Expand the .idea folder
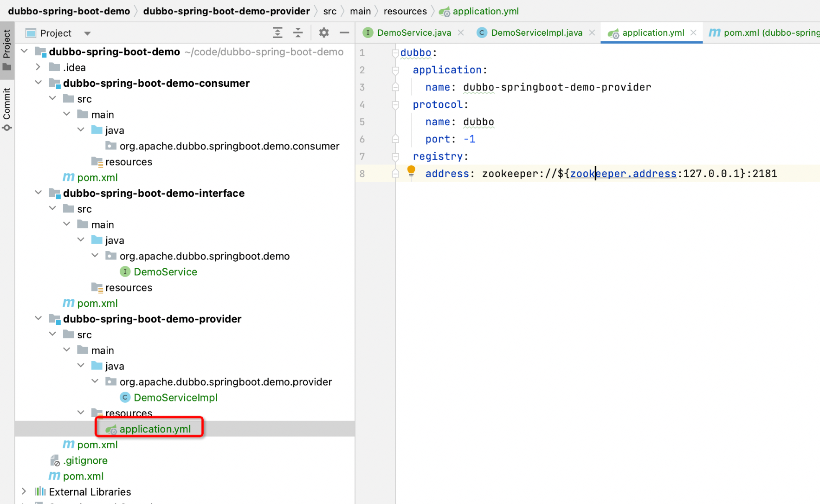 (x=38, y=67)
